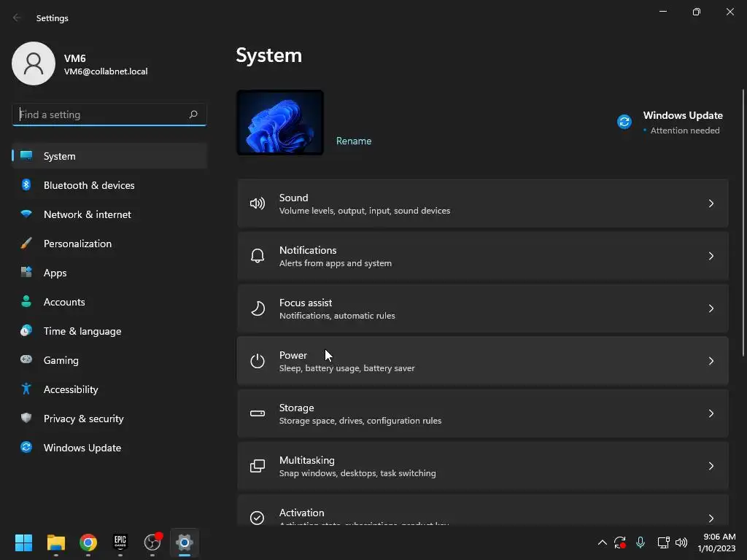
Task: Click the Focus assist moon icon
Action: [258, 308]
